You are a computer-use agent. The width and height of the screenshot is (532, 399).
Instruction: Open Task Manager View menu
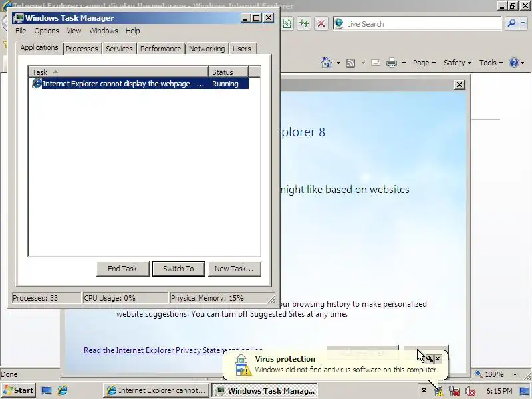[74, 31]
